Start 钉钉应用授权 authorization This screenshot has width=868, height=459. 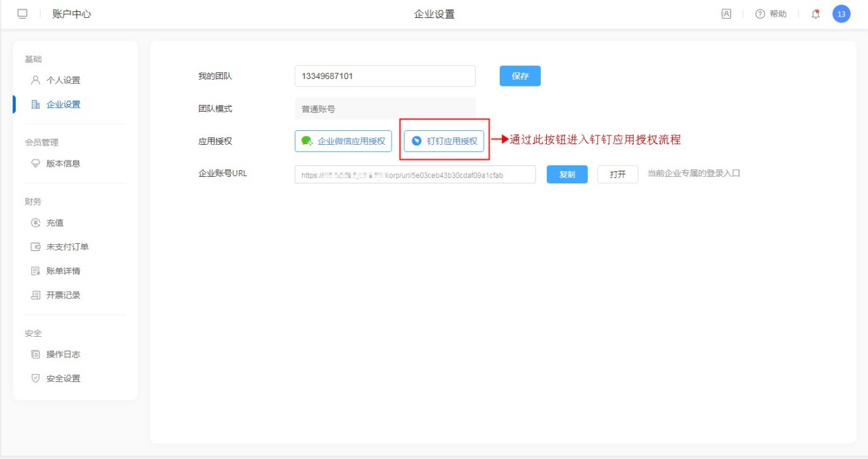[x=444, y=141]
